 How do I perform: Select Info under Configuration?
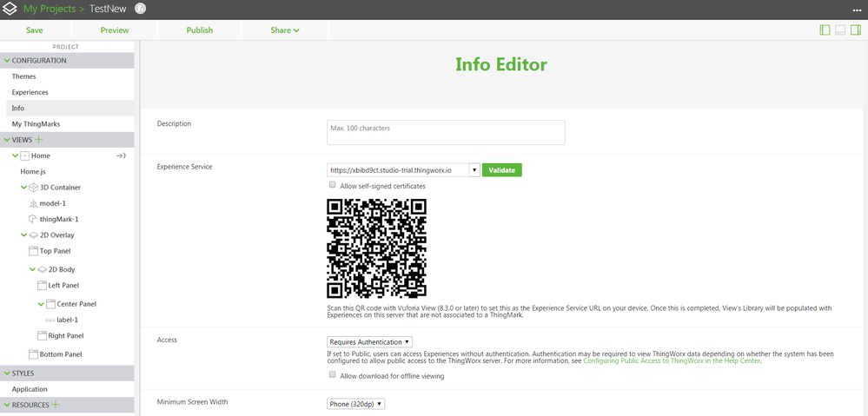(17, 108)
